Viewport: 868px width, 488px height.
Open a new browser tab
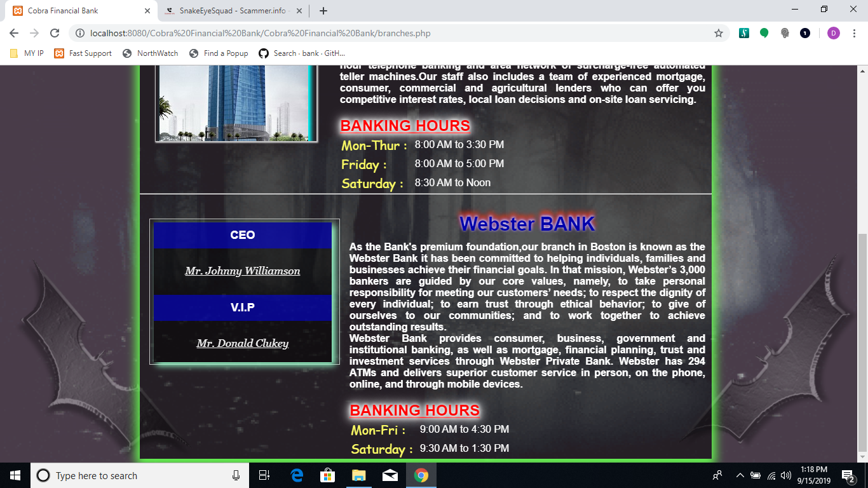[323, 11]
